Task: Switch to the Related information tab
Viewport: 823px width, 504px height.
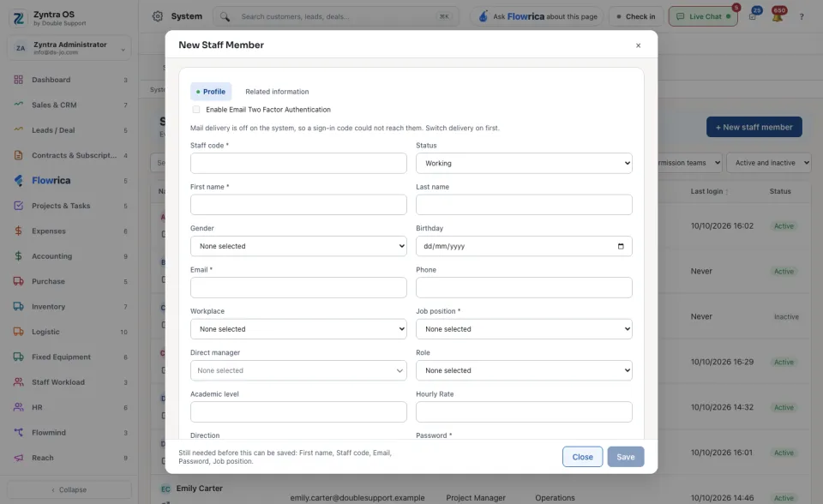Action: tap(277, 92)
